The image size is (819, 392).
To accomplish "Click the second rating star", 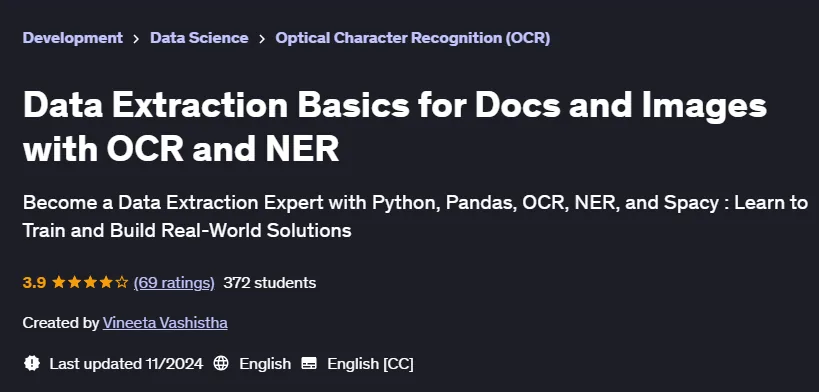I will 75,283.
